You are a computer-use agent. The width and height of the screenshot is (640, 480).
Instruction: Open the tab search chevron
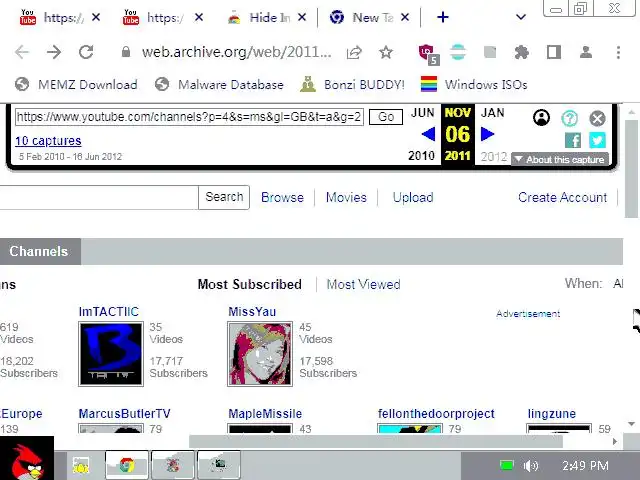click(520, 17)
